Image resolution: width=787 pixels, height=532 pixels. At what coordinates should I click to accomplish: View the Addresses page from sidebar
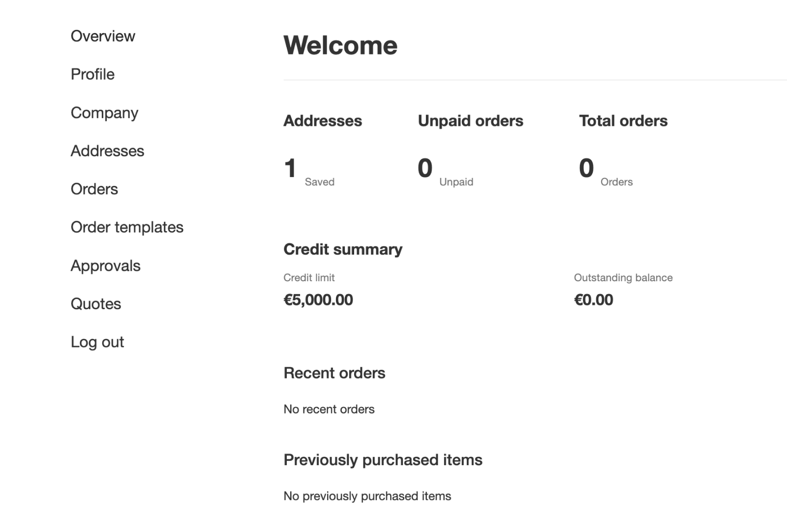tap(107, 151)
